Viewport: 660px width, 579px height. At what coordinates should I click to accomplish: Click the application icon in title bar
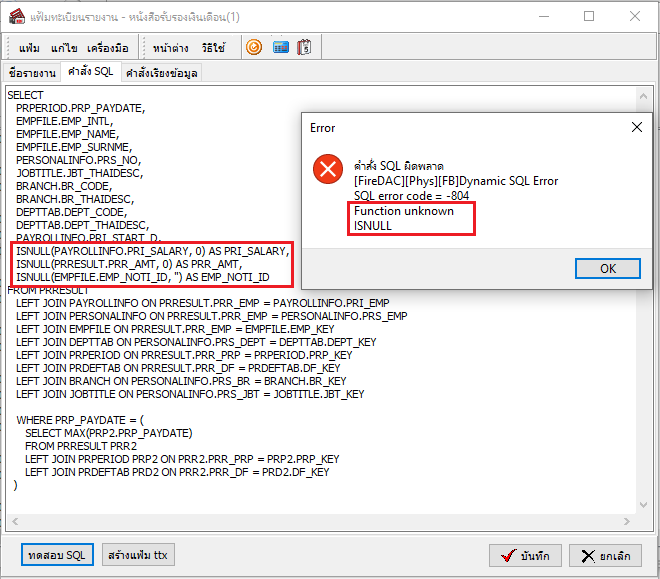click(14, 16)
